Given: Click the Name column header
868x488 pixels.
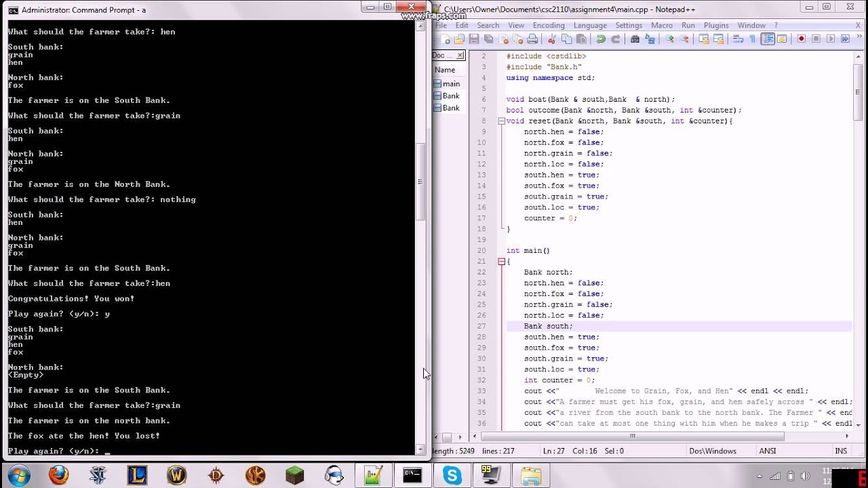Looking at the screenshot, I should pyautogui.click(x=445, y=70).
